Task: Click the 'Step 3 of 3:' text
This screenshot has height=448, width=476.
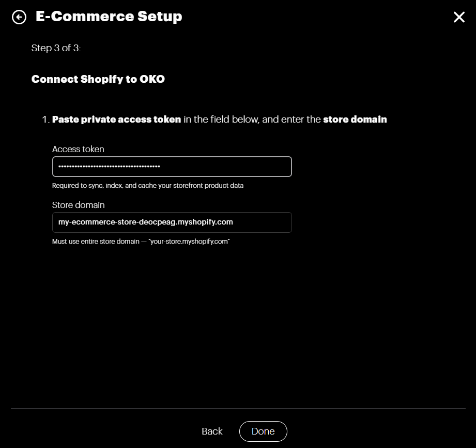Action: pos(56,48)
